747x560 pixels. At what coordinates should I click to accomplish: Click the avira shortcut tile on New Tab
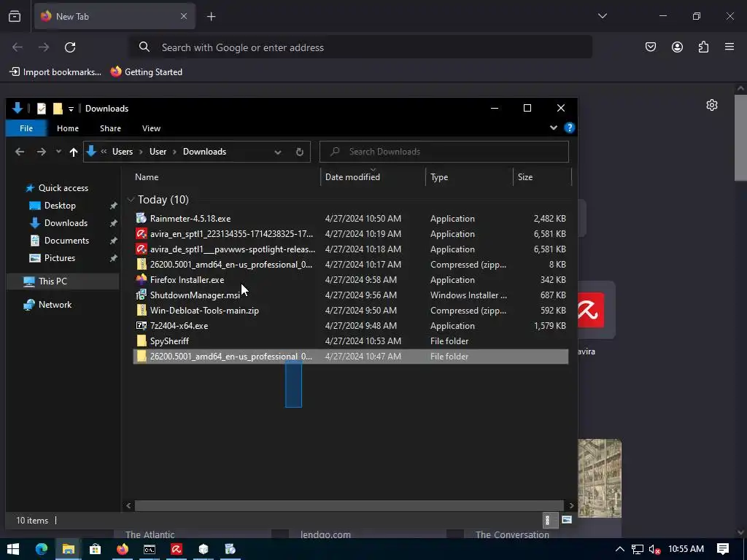[x=591, y=310]
